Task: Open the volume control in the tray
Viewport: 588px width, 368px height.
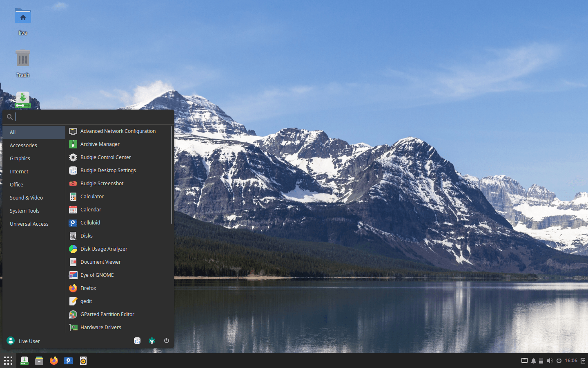Action: [550, 361]
